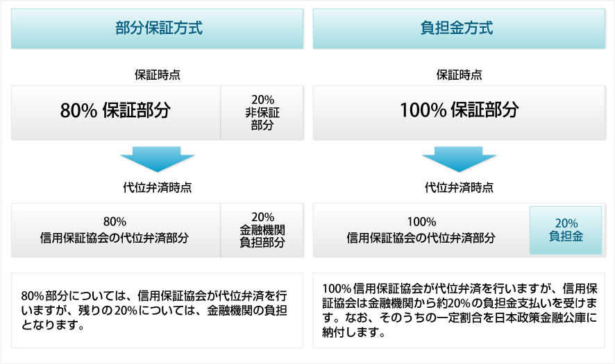The width and height of the screenshot is (615, 364).
Task: Click the 部分保証方式 header
Action: (158, 28)
